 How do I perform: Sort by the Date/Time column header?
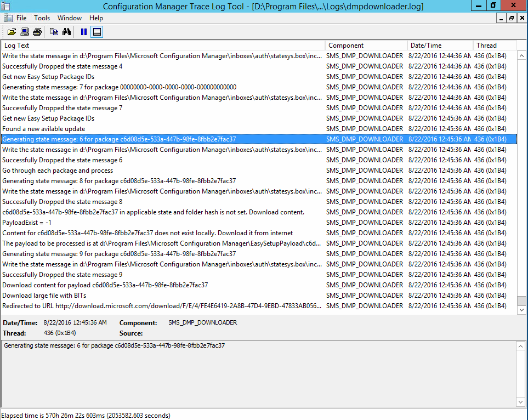(440, 46)
